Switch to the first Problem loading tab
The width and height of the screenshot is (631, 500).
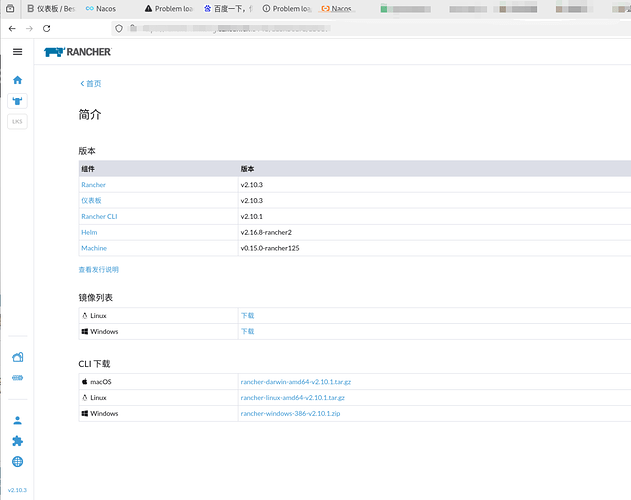(x=169, y=8)
